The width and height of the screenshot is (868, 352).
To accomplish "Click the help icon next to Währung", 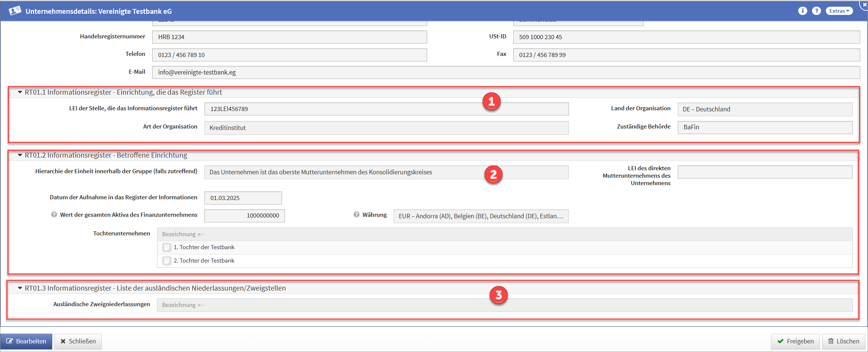I will click(356, 215).
